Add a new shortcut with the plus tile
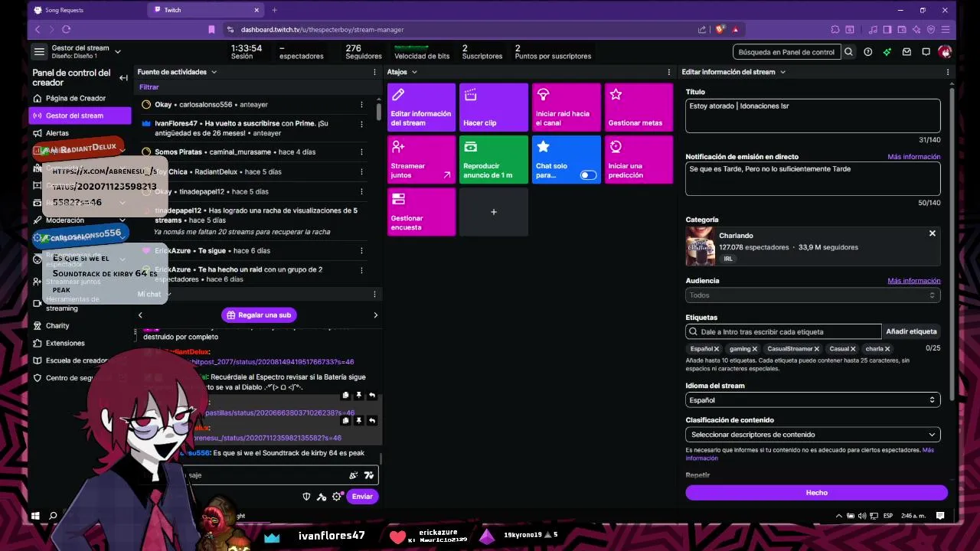This screenshot has width=980, height=551. [x=494, y=211]
